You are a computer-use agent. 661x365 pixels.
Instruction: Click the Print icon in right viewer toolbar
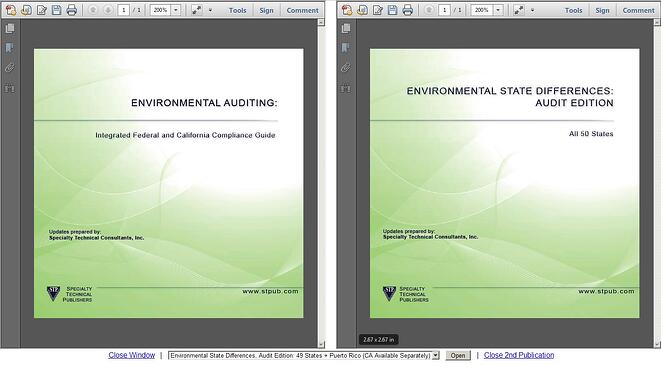click(x=408, y=10)
